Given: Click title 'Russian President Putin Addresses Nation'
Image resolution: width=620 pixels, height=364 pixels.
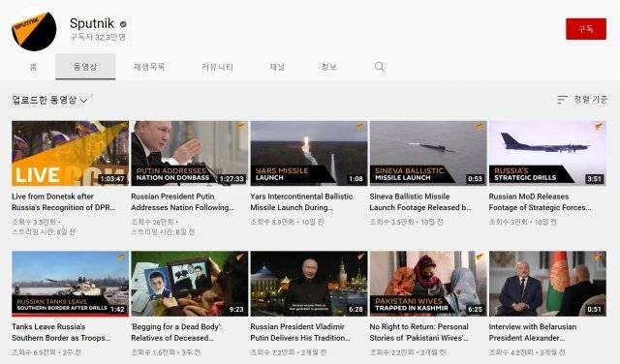Looking at the screenshot, I should 183,202.
